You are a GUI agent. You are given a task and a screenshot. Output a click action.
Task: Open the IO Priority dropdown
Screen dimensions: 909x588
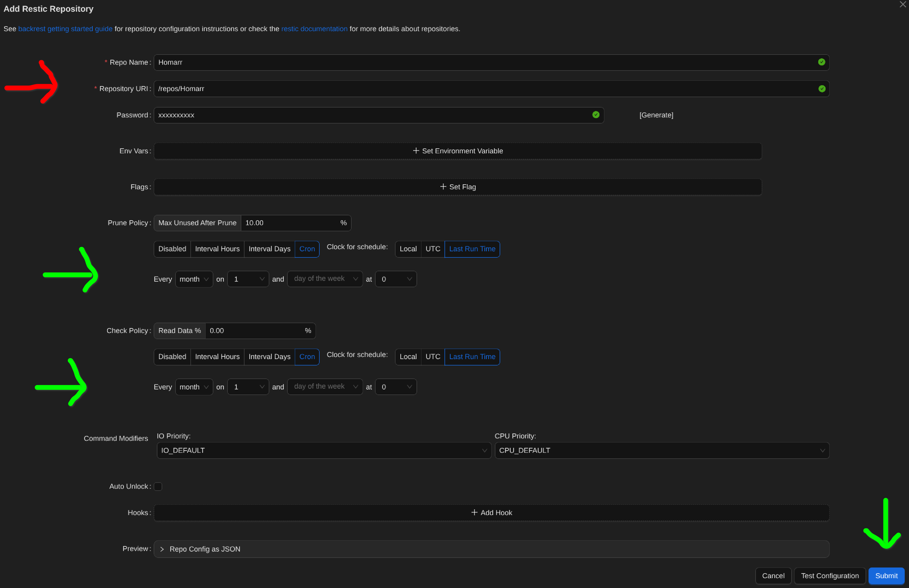pyautogui.click(x=324, y=451)
